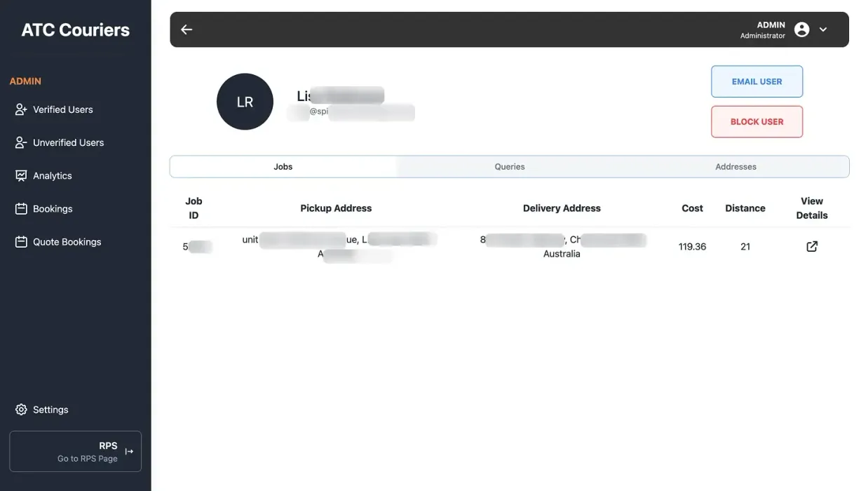Image resolution: width=868 pixels, height=491 pixels.
Task: Click the distance value 21
Action: tap(745, 247)
